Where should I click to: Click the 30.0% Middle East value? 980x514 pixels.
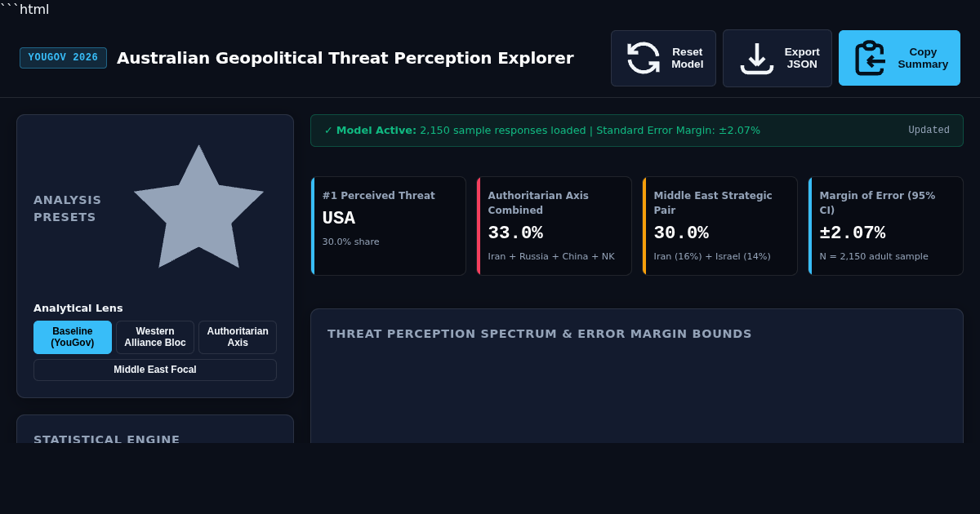tap(681, 233)
